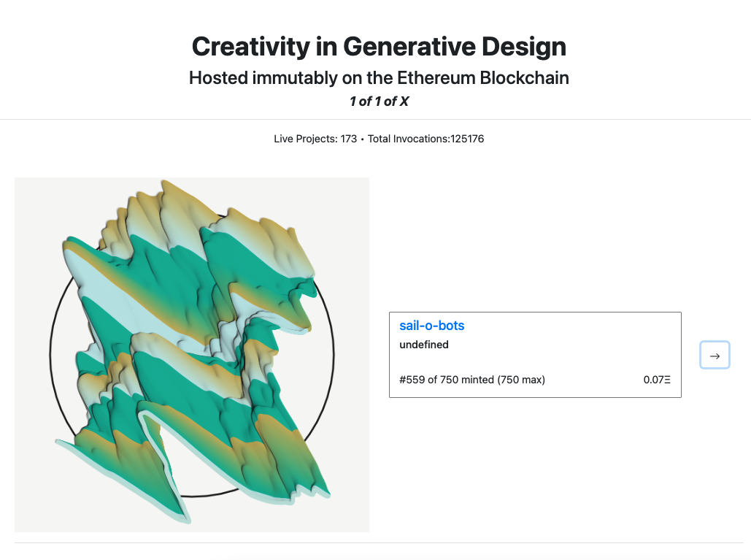Open the sail-o-bots project link
The width and height of the screenshot is (751, 560).
tap(431, 326)
